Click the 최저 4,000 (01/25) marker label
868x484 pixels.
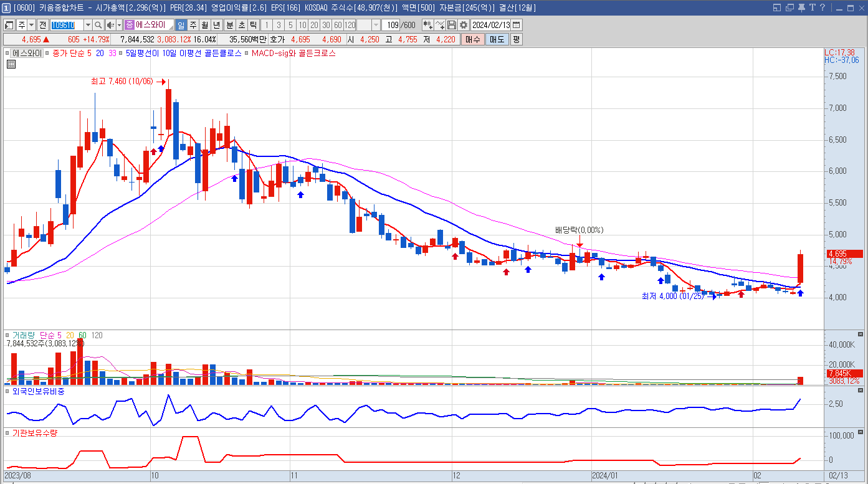point(673,296)
